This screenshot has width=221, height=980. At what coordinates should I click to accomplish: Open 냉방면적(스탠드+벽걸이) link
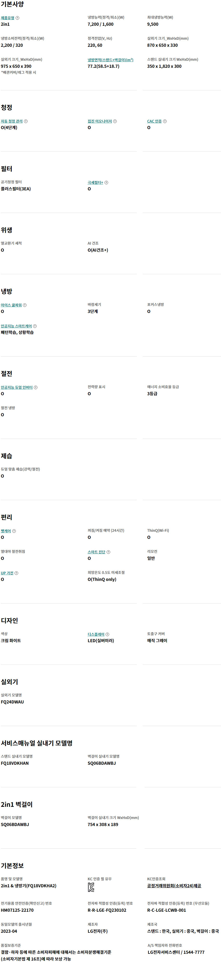110,60
